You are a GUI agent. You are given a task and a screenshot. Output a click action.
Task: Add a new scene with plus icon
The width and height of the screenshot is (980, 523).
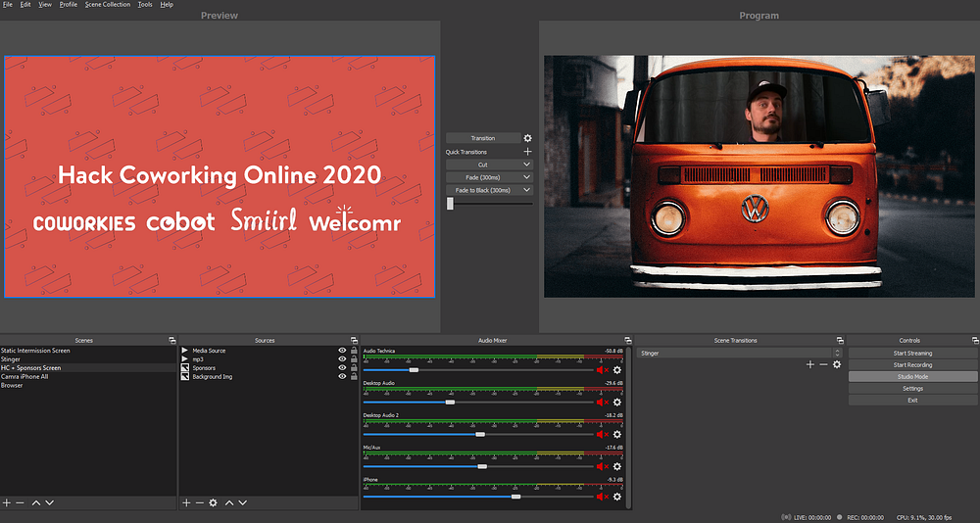[x=6, y=502]
